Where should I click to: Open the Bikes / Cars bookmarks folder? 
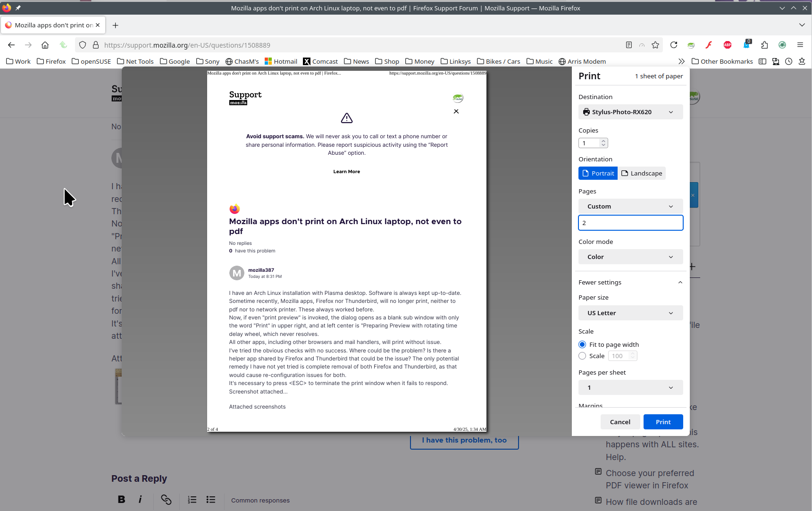click(x=498, y=61)
